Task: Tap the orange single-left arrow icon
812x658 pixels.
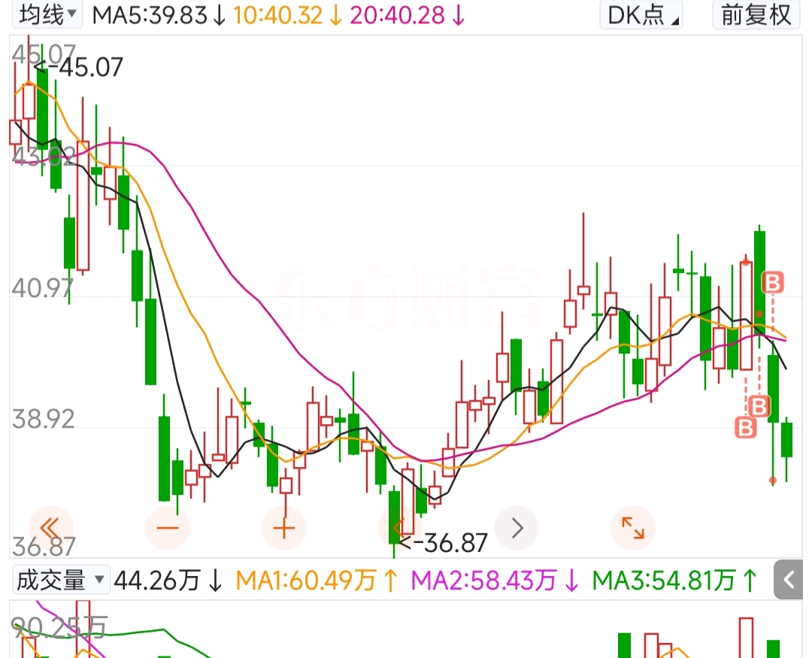Action: tap(398, 529)
